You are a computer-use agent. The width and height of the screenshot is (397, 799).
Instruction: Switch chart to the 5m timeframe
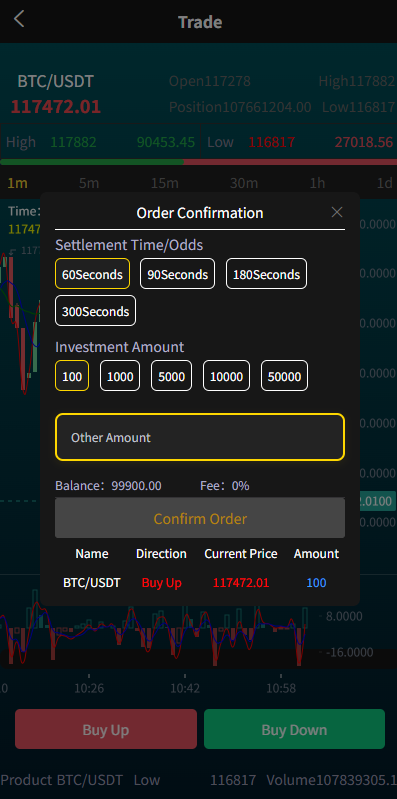[x=89, y=183]
